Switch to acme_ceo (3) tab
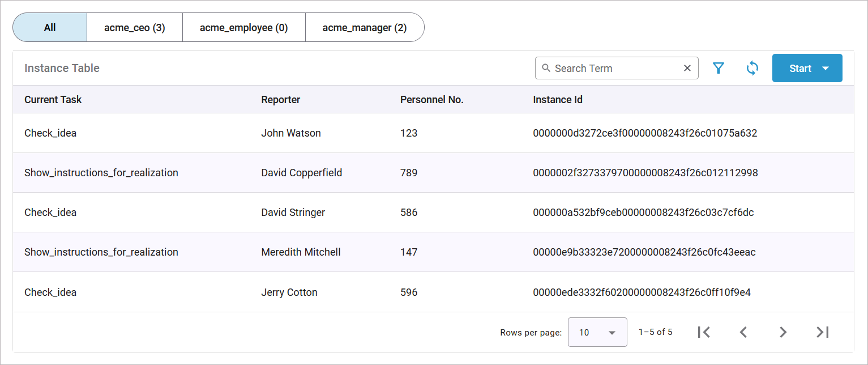Image resolution: width=868 pixels, height=365 pixels. pyautogui.click(x=135, y=28)
